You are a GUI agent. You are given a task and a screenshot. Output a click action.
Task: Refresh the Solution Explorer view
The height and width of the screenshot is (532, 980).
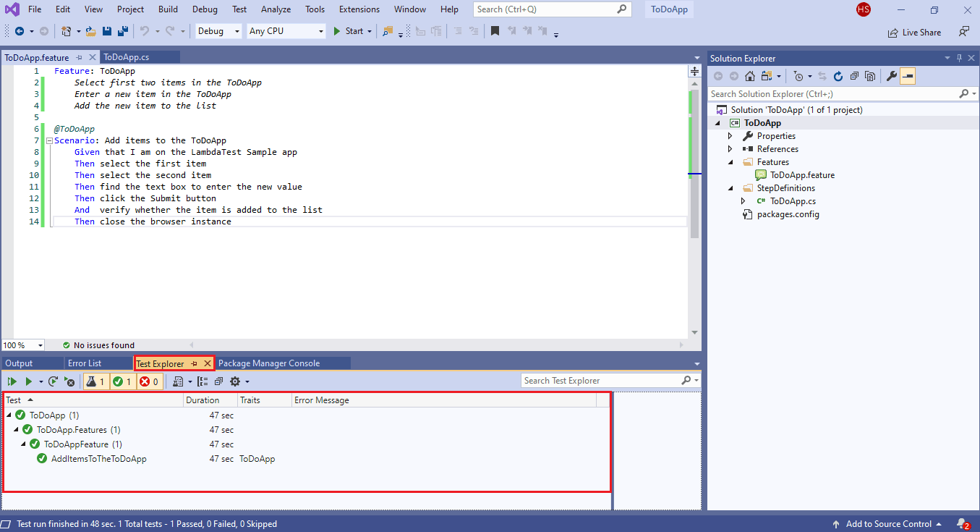(838, 76)
